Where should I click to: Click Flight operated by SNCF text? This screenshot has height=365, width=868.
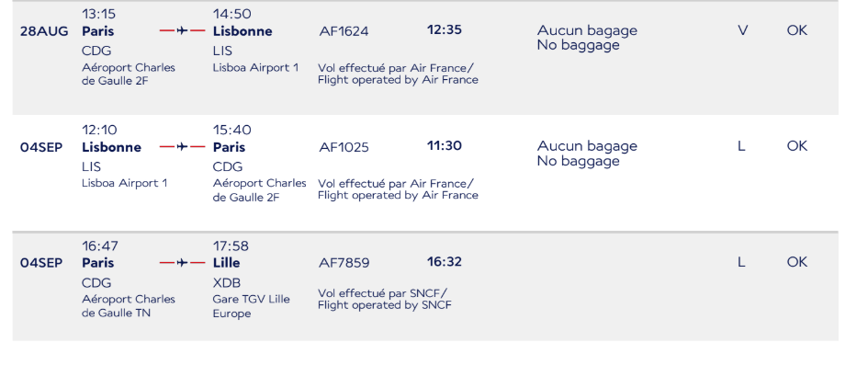(385, 305)
